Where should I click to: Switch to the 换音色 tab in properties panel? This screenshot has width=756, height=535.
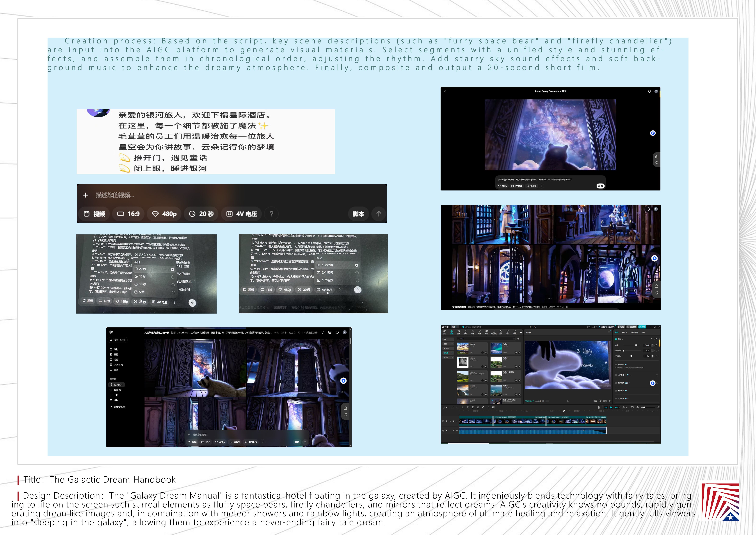click(x=625, y=332)
